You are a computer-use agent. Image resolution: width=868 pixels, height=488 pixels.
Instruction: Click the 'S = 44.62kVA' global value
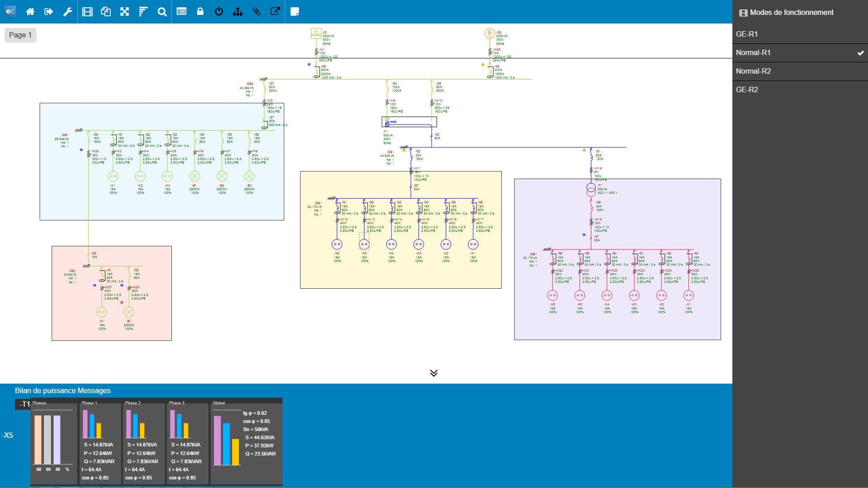point(259,437)
